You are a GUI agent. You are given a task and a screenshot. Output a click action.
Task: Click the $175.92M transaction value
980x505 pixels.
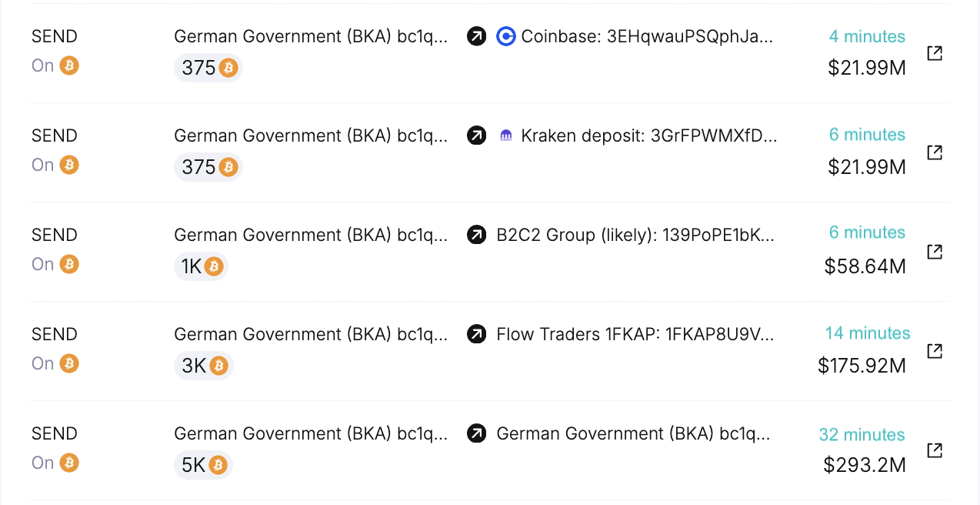(862, 366)
